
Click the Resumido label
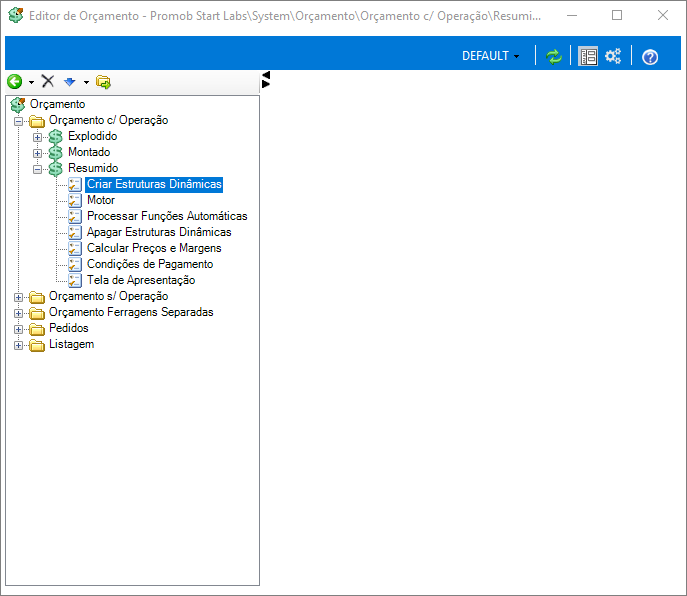(x=93, y=168)
